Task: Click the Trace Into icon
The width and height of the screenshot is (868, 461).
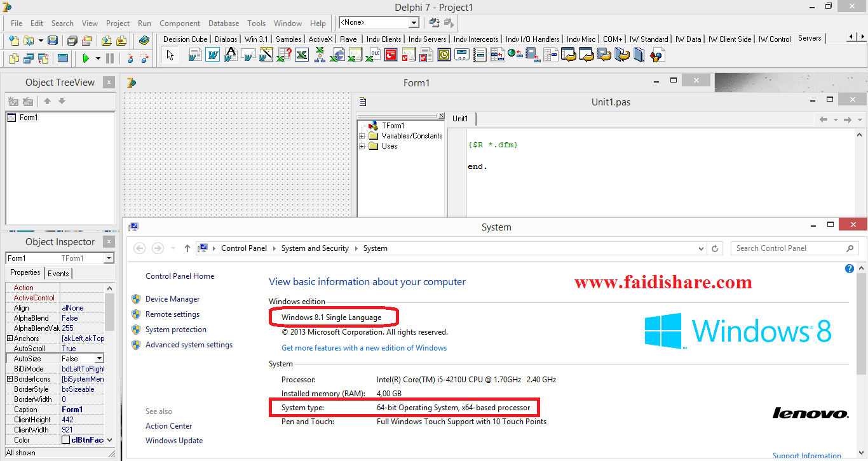Action: pos(130,58)
